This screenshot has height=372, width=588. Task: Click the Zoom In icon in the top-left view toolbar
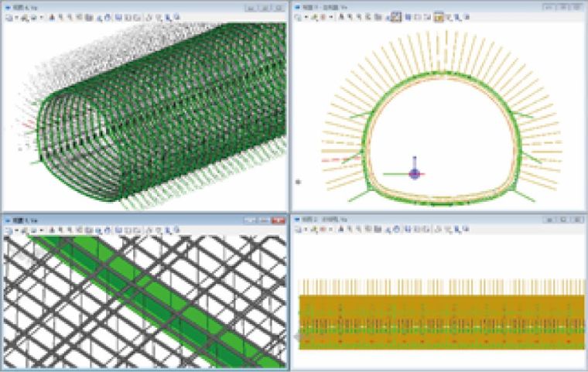click(159, 15)
